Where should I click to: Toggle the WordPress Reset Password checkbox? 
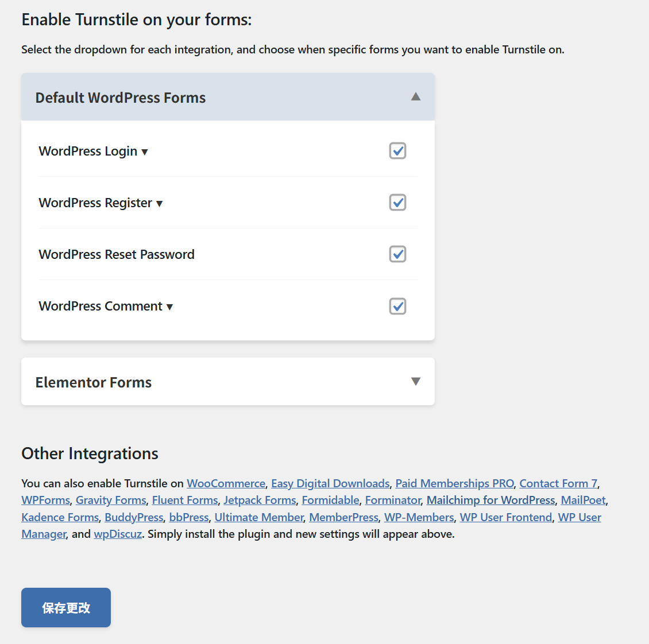pos(397,254)
